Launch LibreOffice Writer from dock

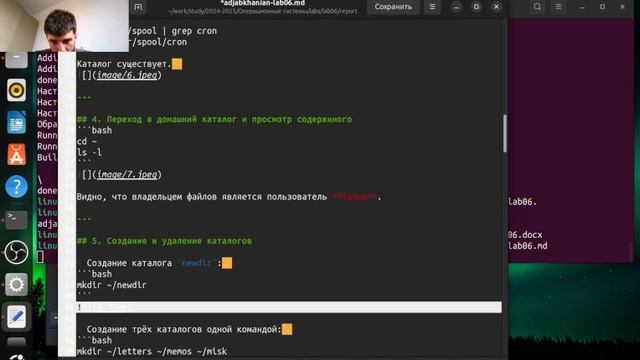point(16,122)
